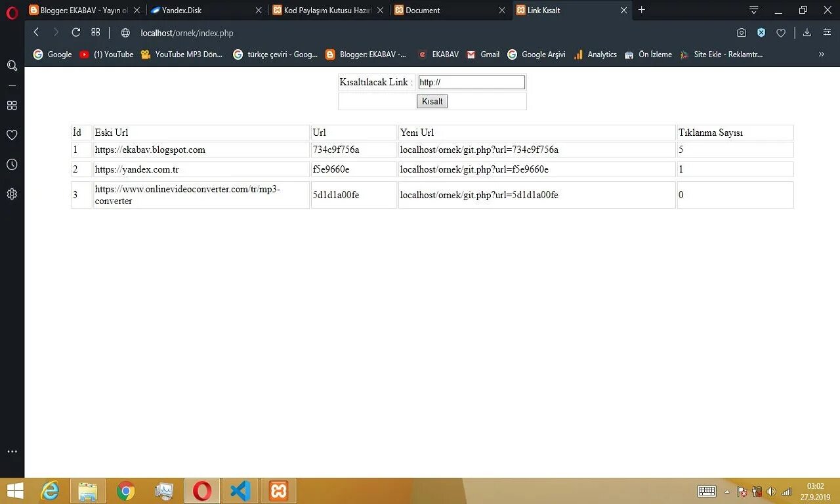Viewport: 840px width, 504px height.
Task: Reload the current page
Action: [x=75, y=32]
